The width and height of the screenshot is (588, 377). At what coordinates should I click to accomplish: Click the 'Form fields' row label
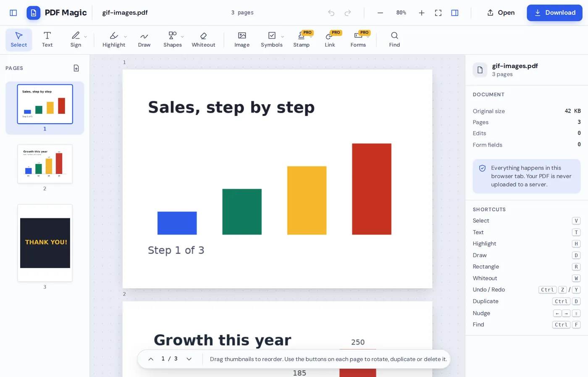click(488, 145)
